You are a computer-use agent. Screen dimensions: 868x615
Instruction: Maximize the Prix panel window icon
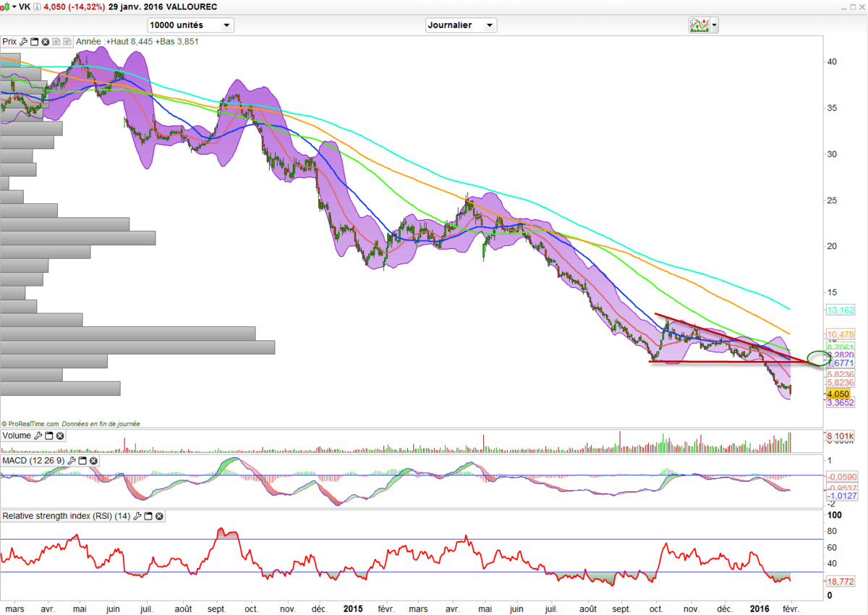click(x=35, y=42)
